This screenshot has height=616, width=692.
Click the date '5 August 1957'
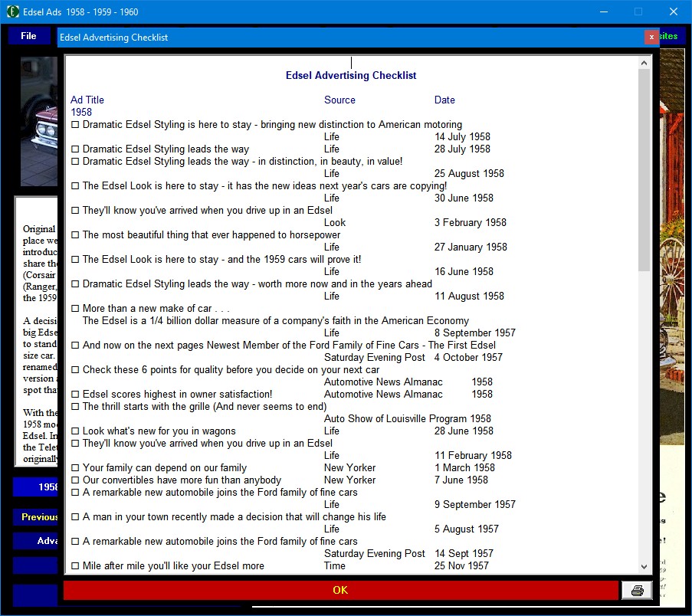tap(467, 529)
